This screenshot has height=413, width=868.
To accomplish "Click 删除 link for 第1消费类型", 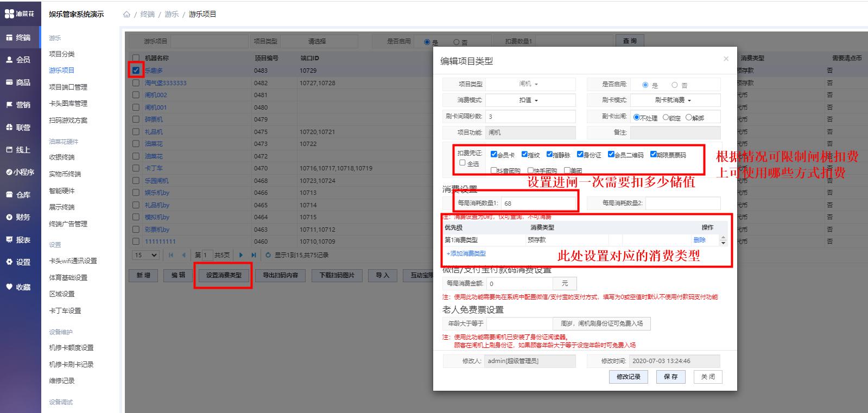I will point(700,240).
